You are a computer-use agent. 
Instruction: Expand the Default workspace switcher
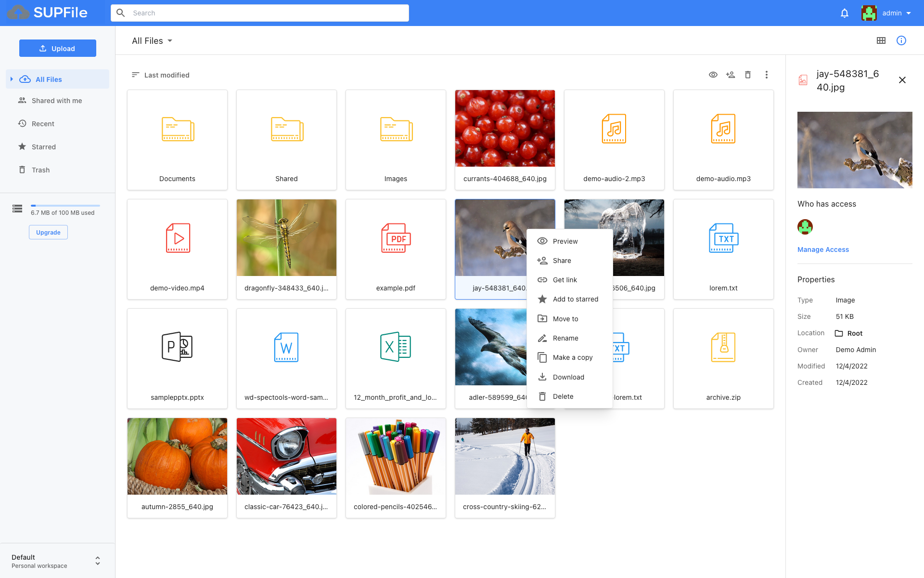point(97,561)
